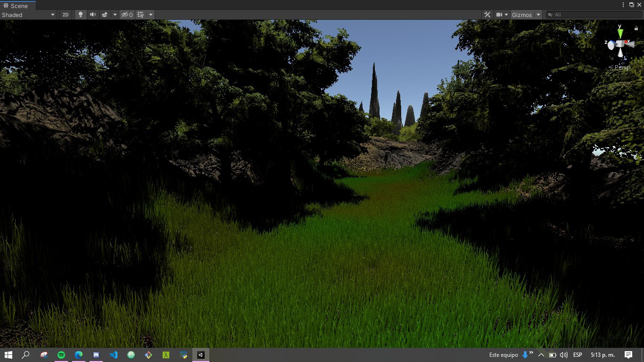Viewport: 644px width, 362px height.
Task: Open the scene camera settings
Action: tap(502, 15)
